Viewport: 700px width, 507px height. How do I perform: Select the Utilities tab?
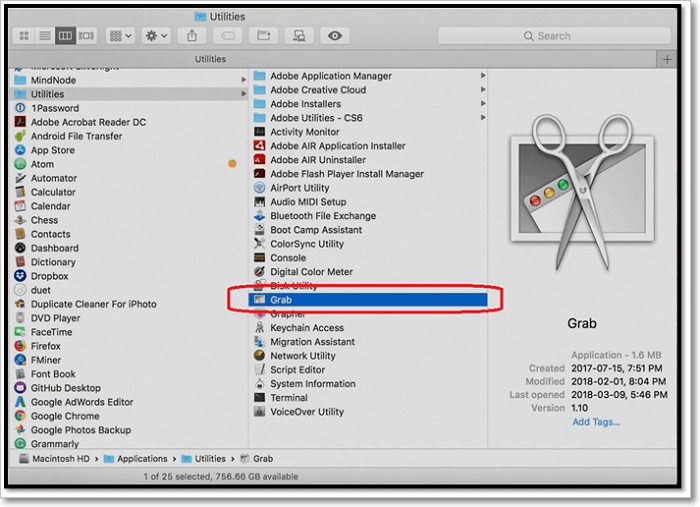[210, 59]
